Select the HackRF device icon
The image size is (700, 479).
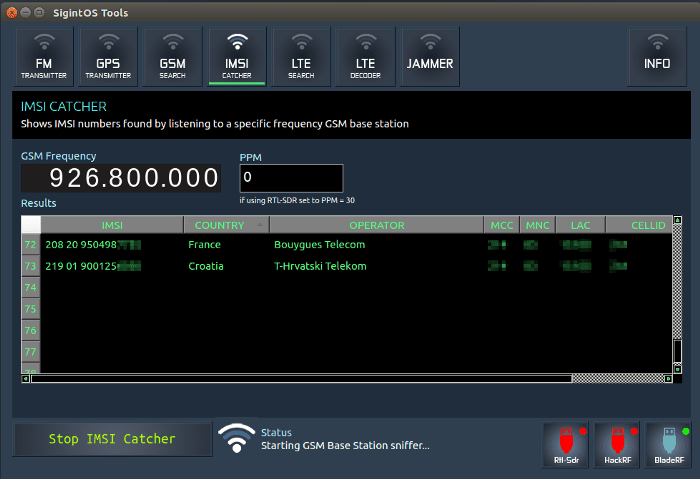pos(617,445)
